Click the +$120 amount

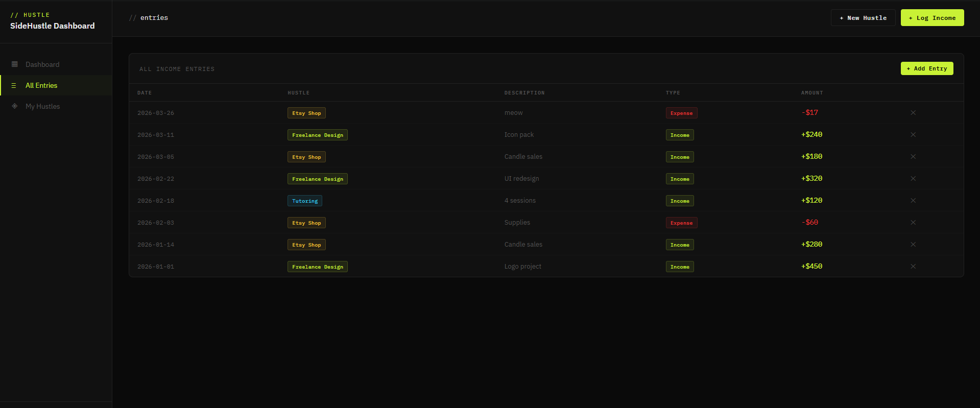pos(812,200)
